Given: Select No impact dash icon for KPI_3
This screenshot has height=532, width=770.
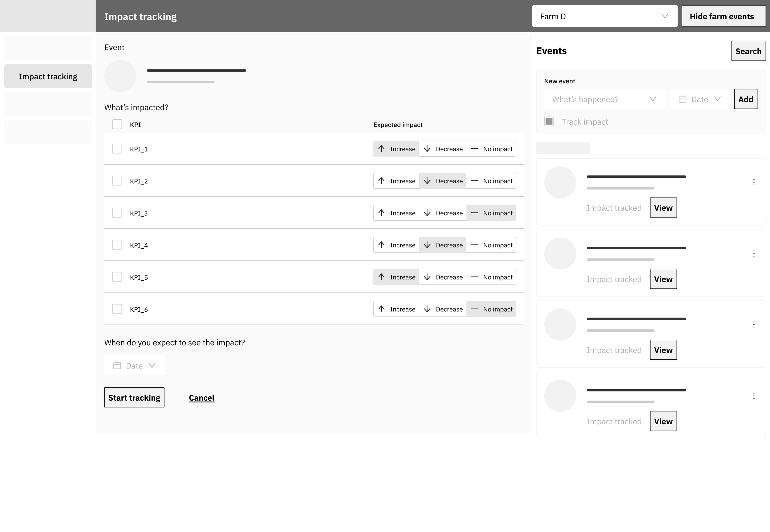Looking at the screenshot, I should pos(474,213).
